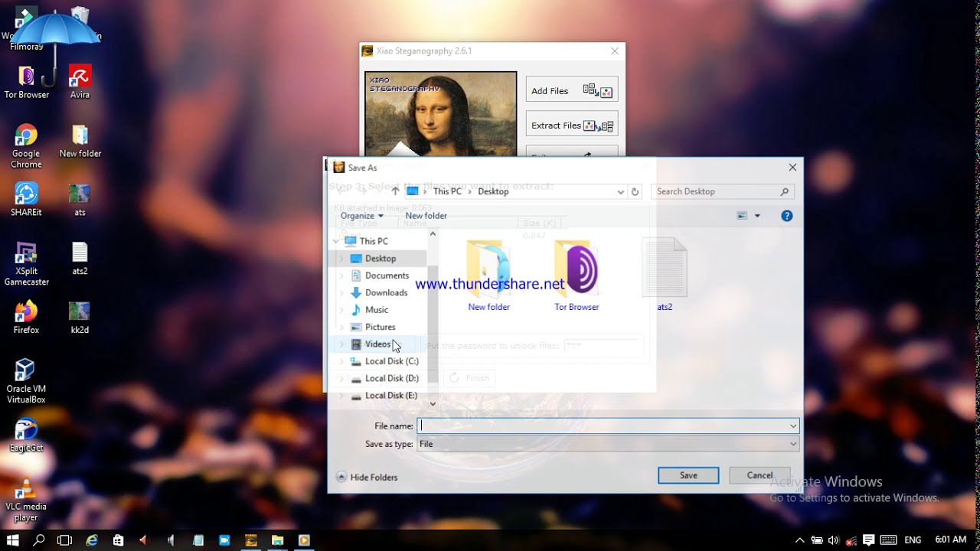The image size is (980, 551).
Task: Select the ats2 file on desktop
Action: click(80, 259)
